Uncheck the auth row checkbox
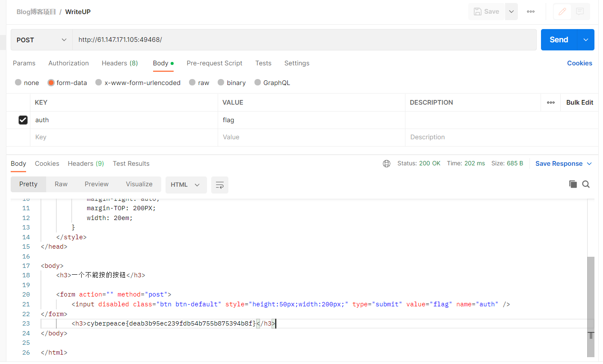This screenshot has height=364, width=603. pyautogui.click(x=23, y=120)
